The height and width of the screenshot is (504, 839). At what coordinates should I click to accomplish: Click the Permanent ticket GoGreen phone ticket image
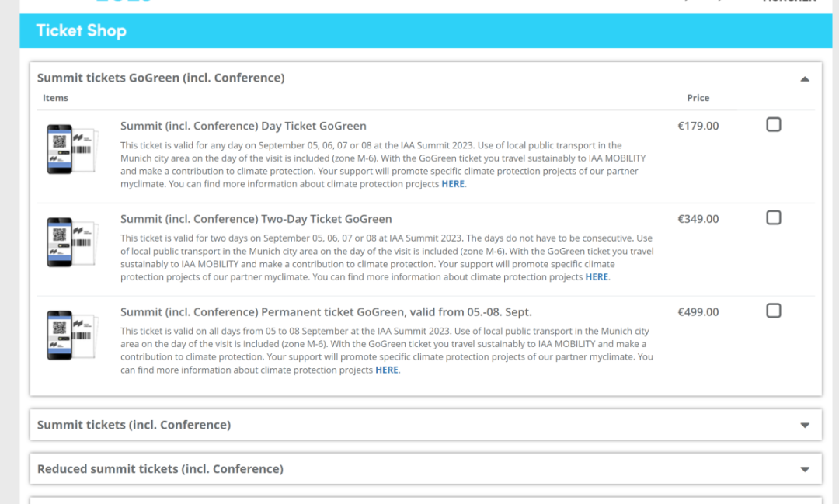click(71, 335)
